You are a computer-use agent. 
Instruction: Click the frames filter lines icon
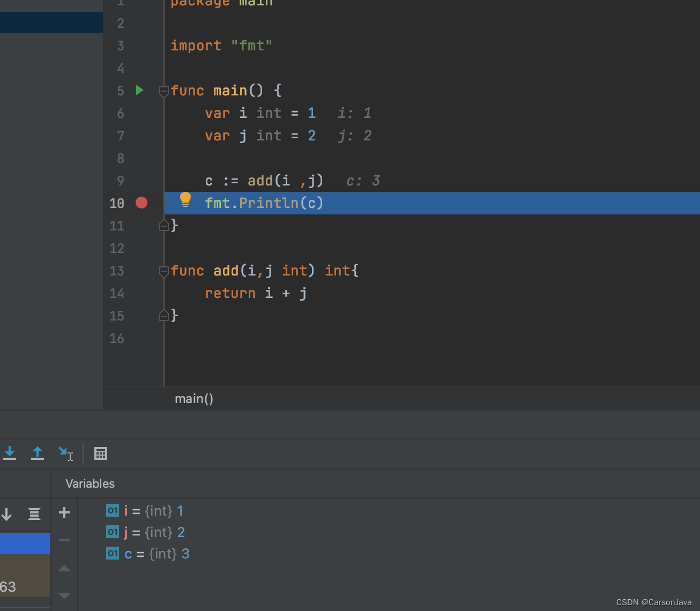click(x=34, y=515)
